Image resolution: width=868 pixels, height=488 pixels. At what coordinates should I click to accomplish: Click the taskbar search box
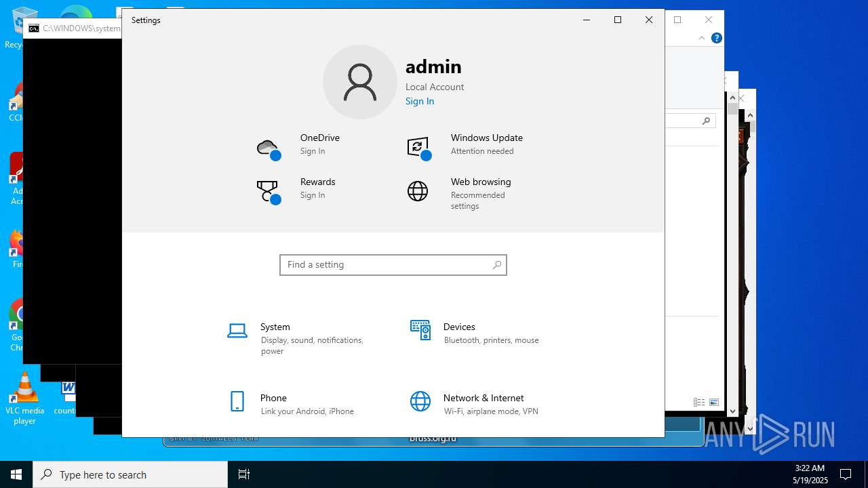pos(130,474)
